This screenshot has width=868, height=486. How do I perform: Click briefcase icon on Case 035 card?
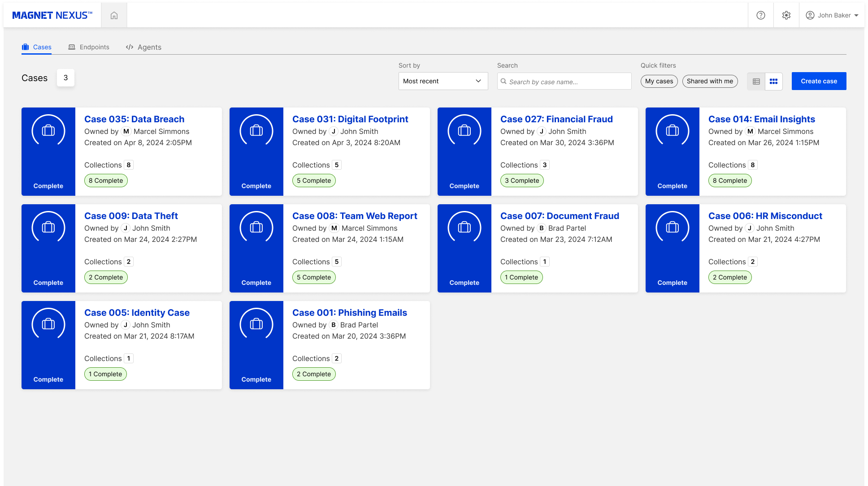click(48, 130)
